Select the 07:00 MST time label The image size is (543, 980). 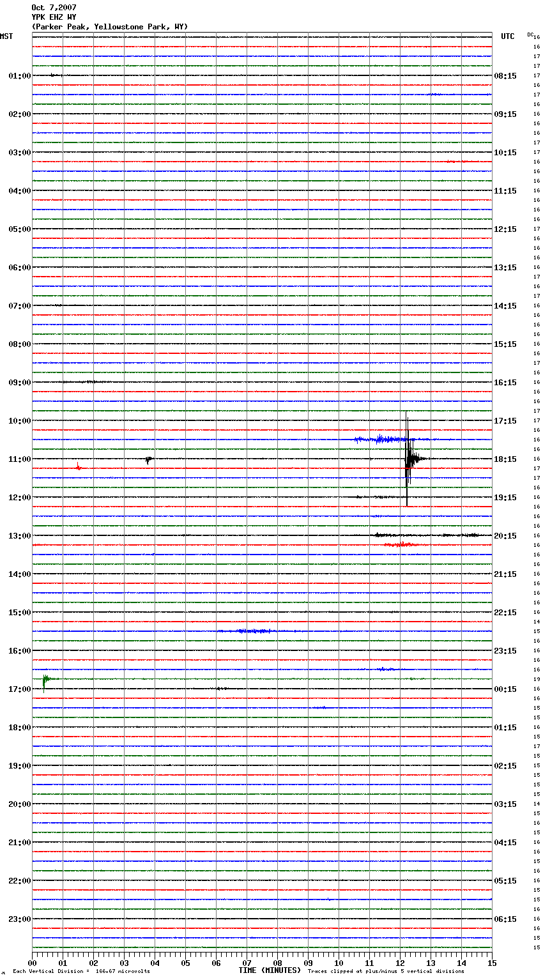pyautogui.click(x=20, y=306)
